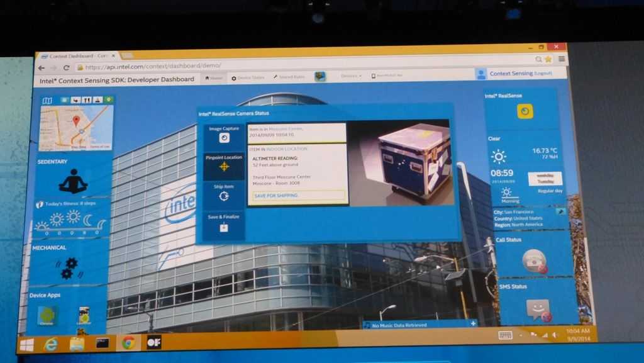Open the Home menu item in dashboard navbar
The height and width of the screenshot is (363, 644).
click(214, 77)
